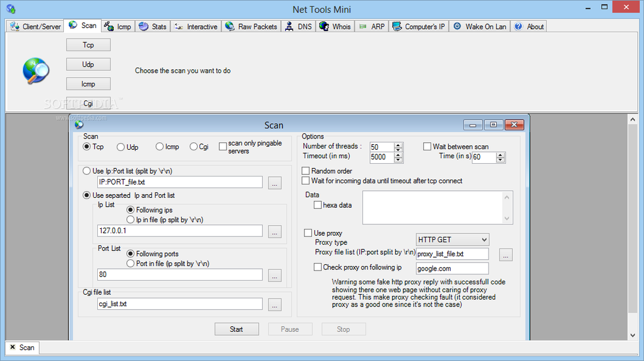Viewport: 644px width, 361px height.
Task: Open the Raw Packets tab
Action: tap(251, 27)
